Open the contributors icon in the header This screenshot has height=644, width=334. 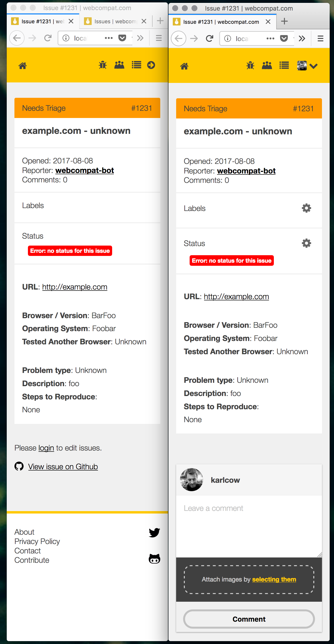click(119, 65)
